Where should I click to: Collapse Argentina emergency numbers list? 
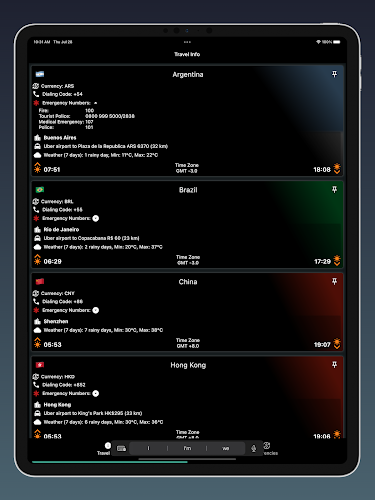tap(95, 103)
